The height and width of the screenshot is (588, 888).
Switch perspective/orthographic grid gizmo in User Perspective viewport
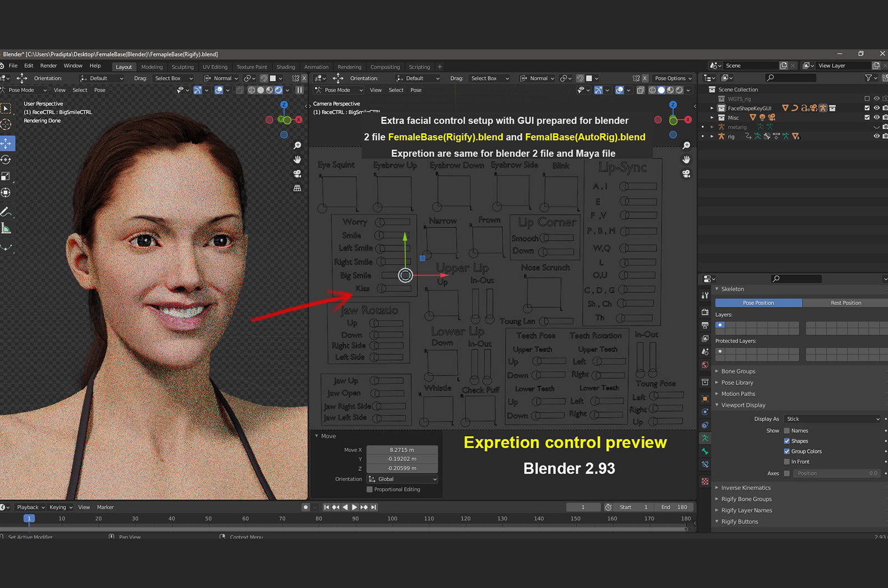click(x=297, y=188)
